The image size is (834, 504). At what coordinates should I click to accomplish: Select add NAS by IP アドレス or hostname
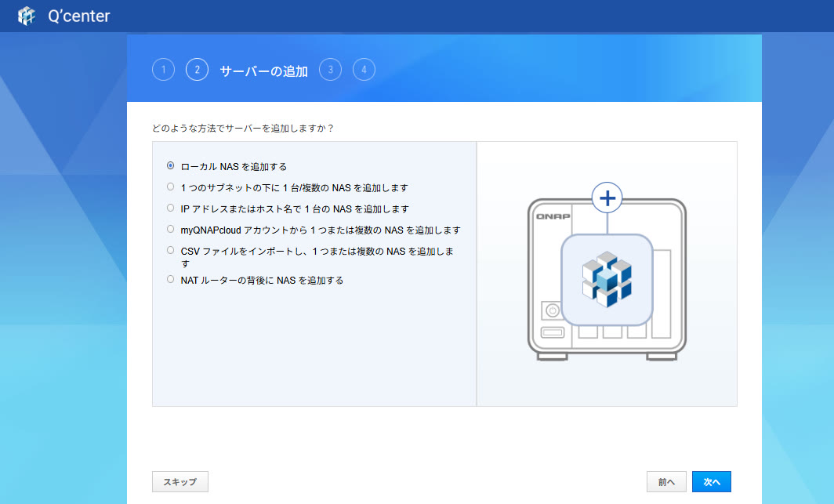point(171,208)
